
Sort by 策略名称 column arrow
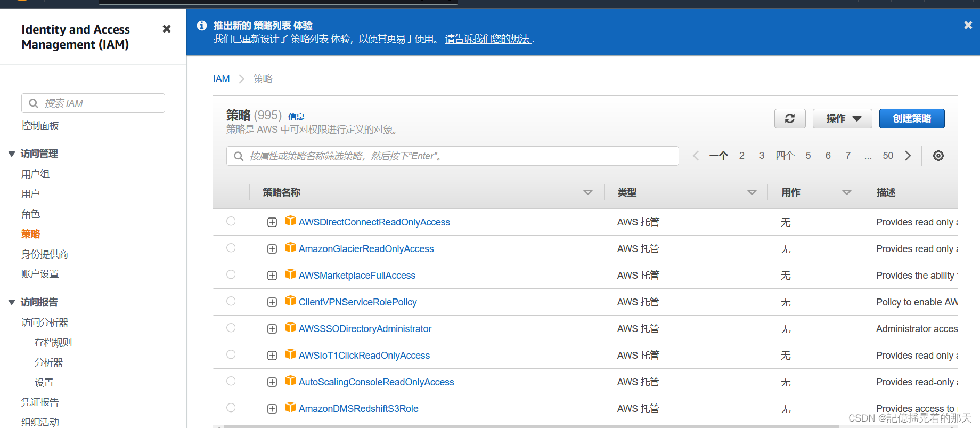coord(588,192)
